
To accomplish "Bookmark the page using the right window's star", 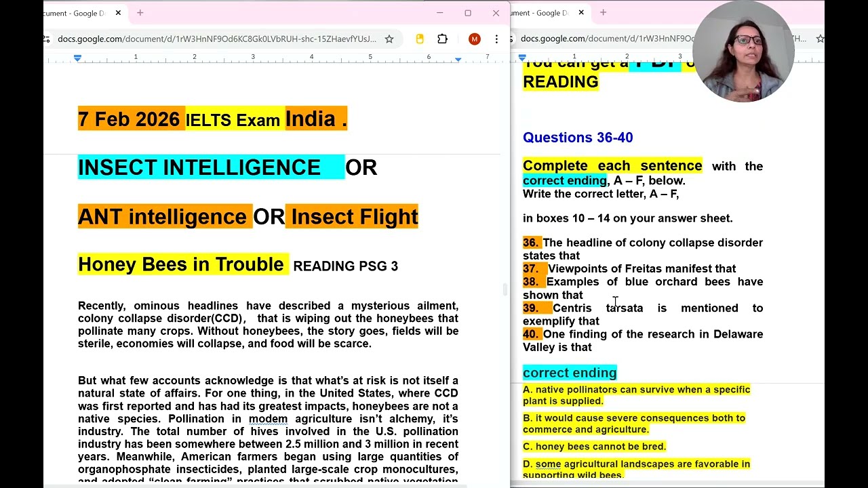I will pos(820,39).
